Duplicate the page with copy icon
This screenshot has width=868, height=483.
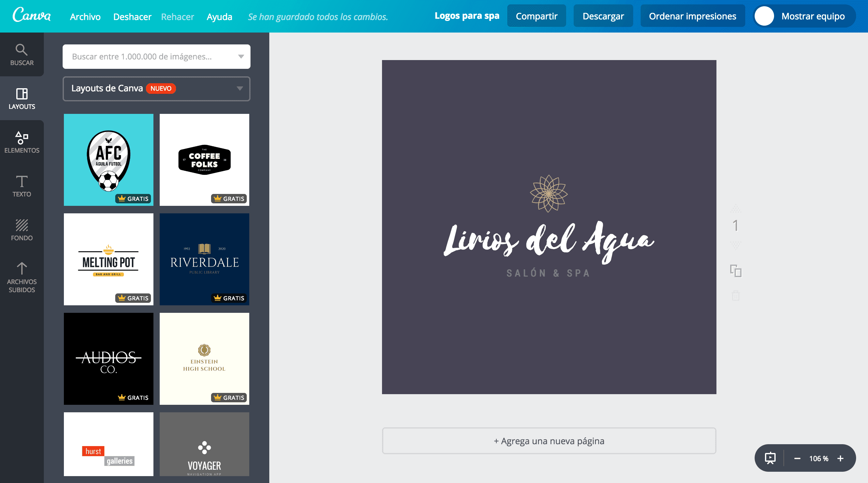tap(736, 271)
